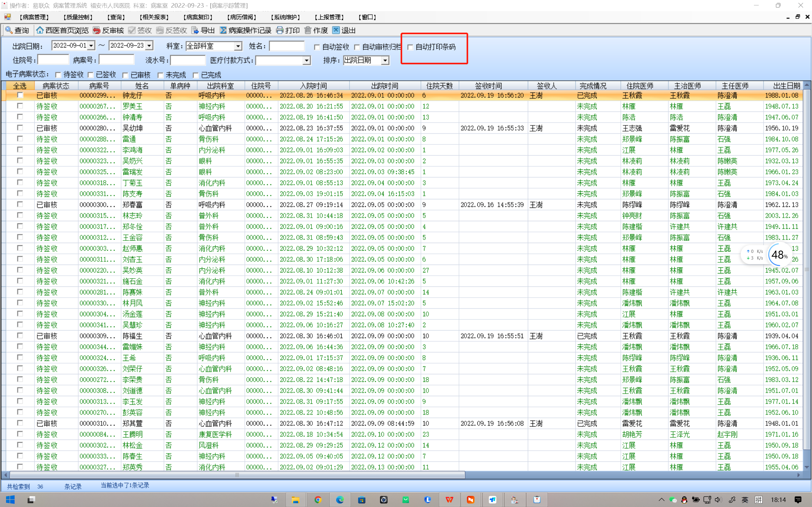Open 病案操作记录 toolbar icon

click(x=223, y=30)
